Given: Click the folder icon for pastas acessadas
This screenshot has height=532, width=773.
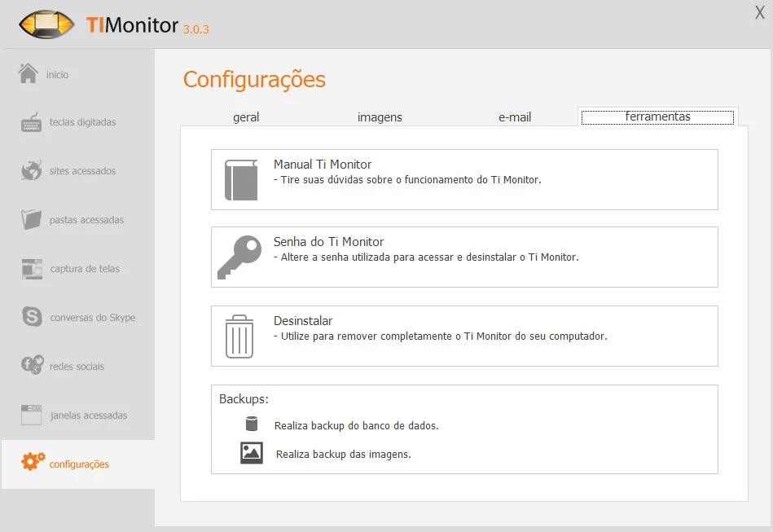Looking at the screenshot, I should (x=32, y=220).
